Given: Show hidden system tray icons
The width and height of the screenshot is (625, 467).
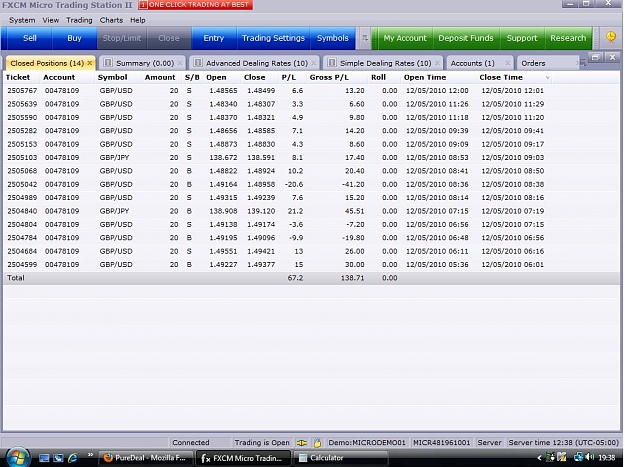Looking at the screenshot, I should tap(539, 458).
